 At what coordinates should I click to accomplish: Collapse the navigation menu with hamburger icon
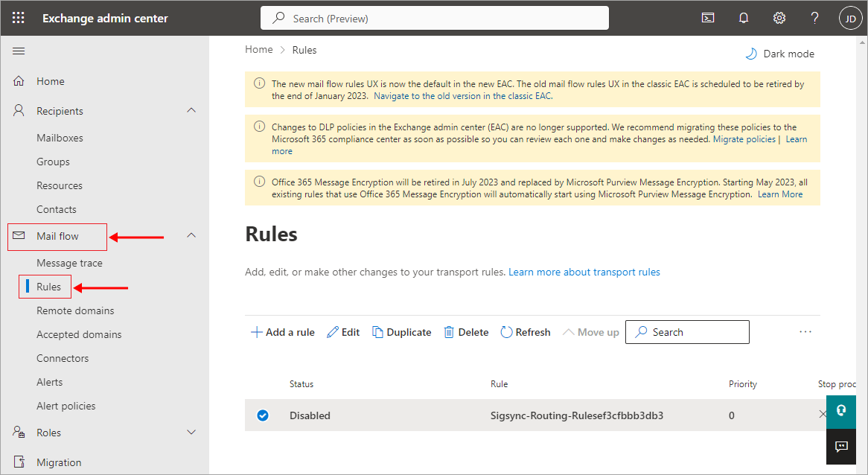19,51
